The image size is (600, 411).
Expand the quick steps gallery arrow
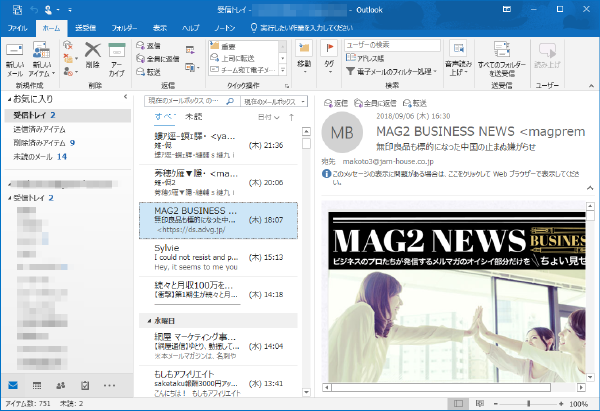coord(283,70)
